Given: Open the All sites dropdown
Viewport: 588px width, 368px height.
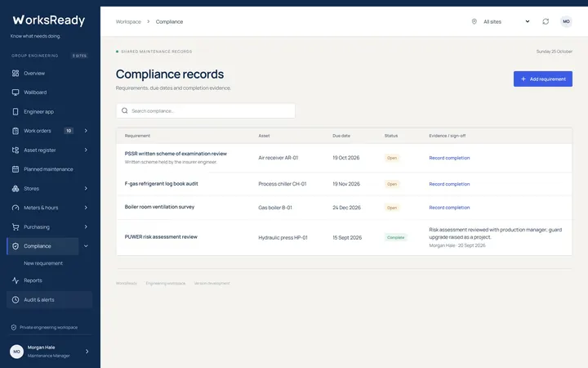Looking at the screenshot, I should (x=501, y=21).
